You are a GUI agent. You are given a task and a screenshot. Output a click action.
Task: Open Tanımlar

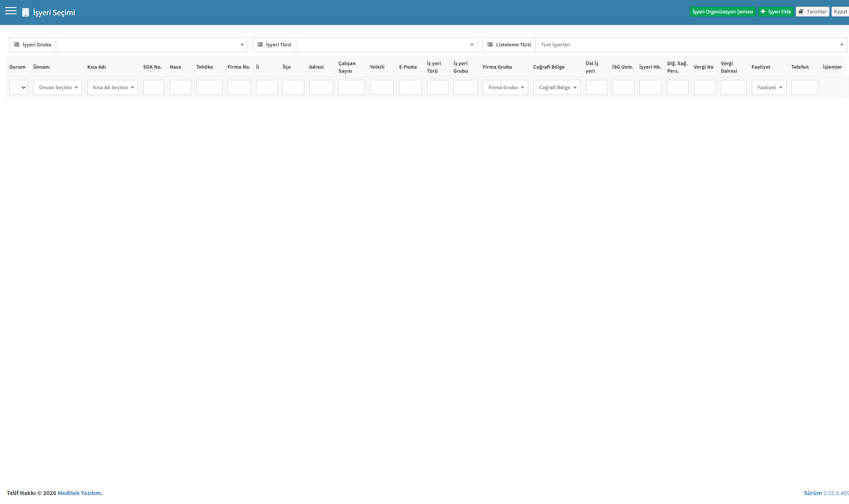coord(812,12)
